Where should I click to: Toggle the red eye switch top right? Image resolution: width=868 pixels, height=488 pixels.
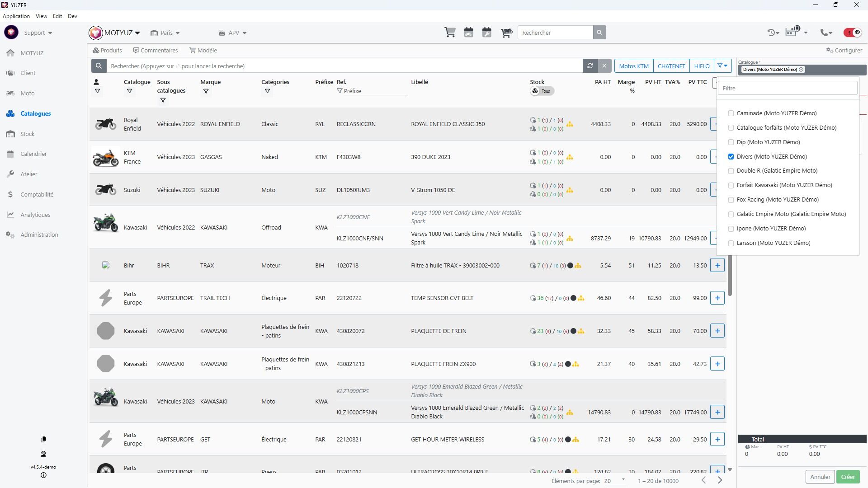tap(853, 33)
